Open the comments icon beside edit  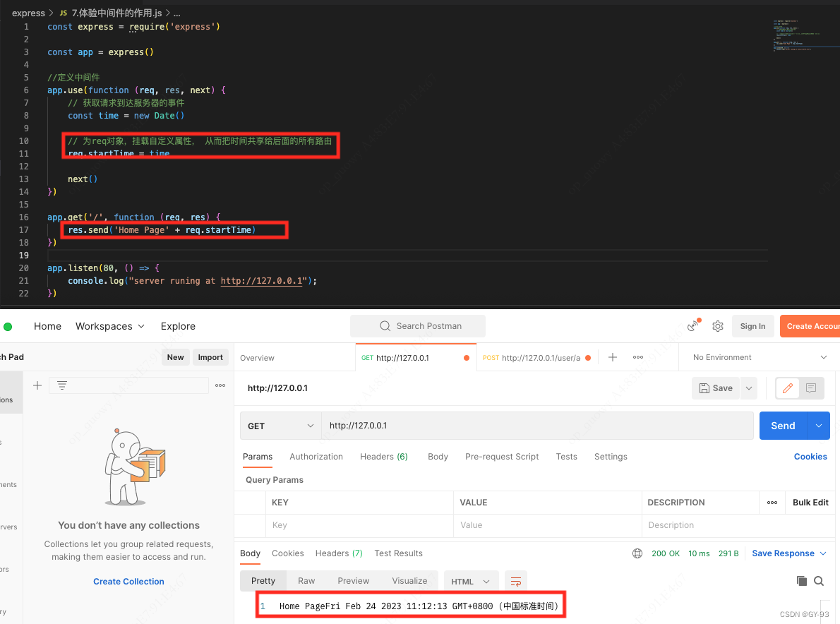click(811, 388)
